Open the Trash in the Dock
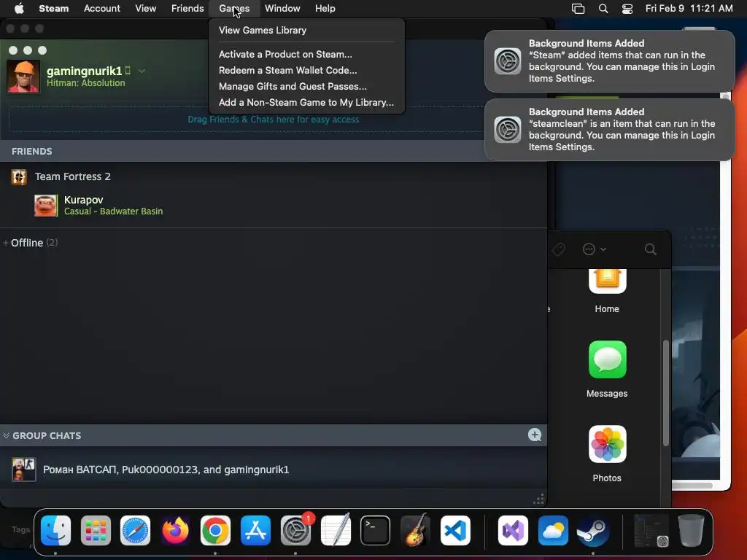 tap(692, 530)
